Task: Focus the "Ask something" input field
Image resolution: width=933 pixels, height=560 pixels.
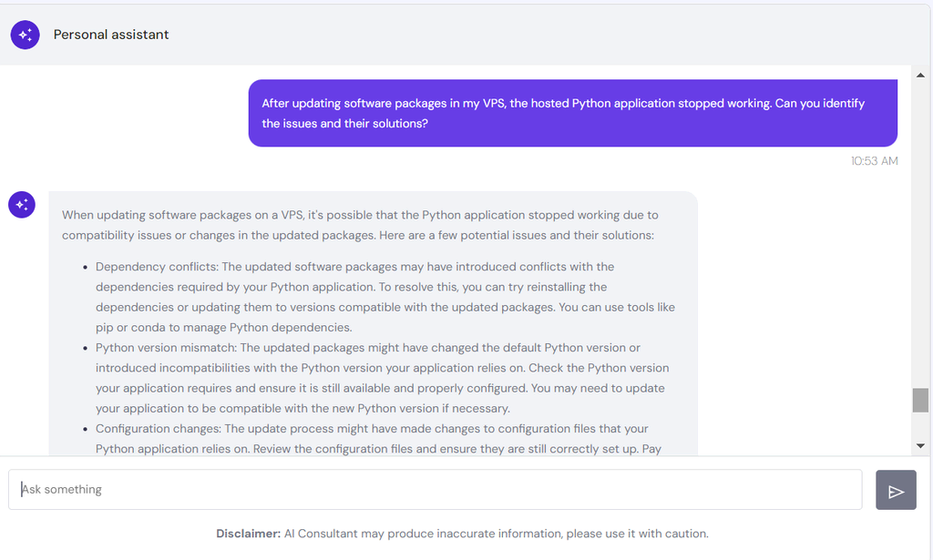Action: (x=435, y=490)
